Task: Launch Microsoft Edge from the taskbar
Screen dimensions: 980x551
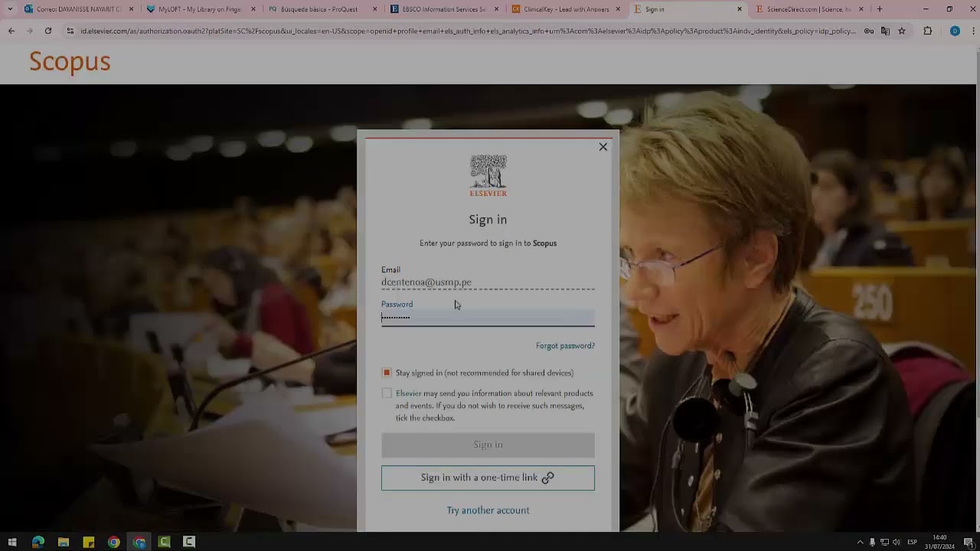Action: 38,542
